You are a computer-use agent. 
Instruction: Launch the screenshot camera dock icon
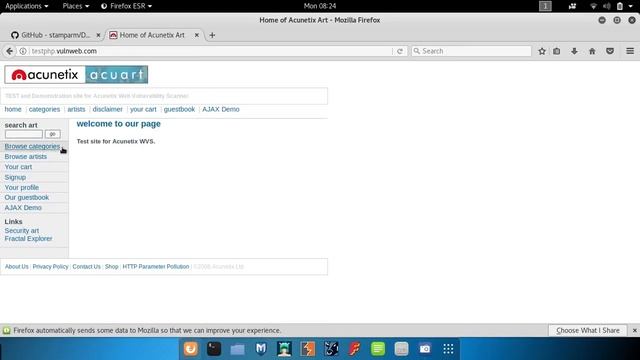click(x=425, y=349)
